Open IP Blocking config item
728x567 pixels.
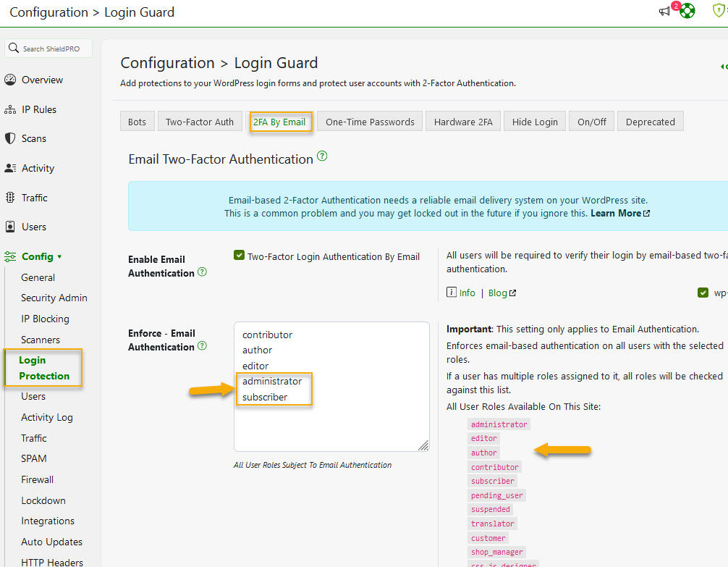[x=45, y=319]
